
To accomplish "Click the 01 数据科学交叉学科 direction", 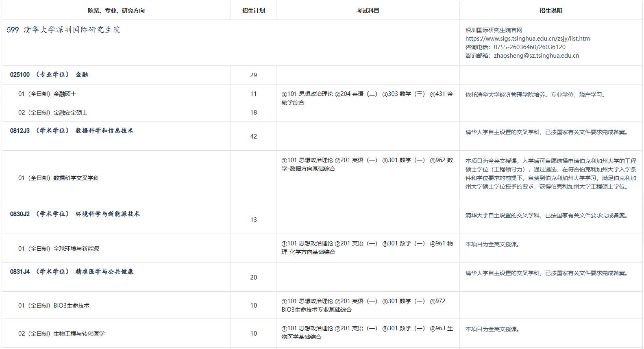I will 59,178.
